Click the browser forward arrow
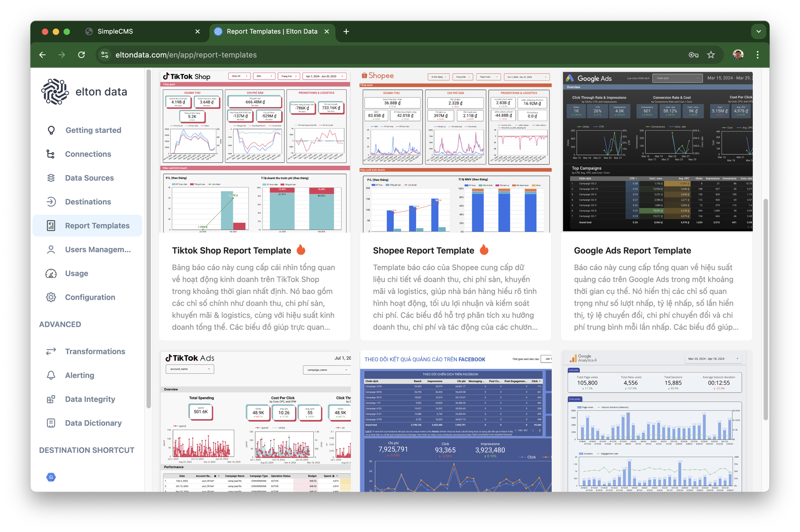The height and width of the screenshot is (532, 800). point(62,55)
